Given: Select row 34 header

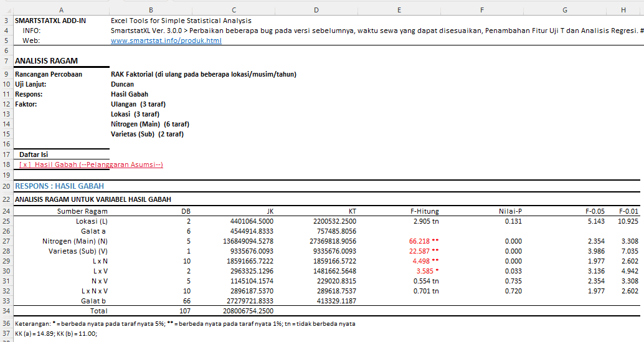Looking at the screenshot, I should 6,311.
